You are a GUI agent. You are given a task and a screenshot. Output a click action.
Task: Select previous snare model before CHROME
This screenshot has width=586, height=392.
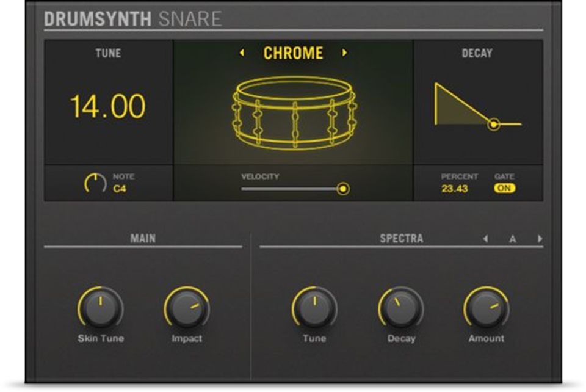[242, 53]
